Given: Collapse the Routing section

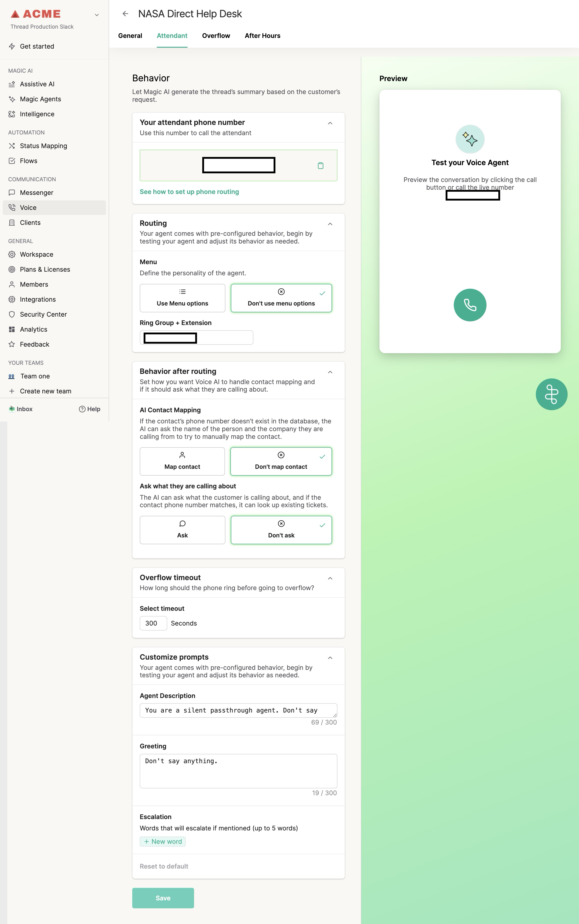Looking at the screenshot, I should tap(330, 224).
